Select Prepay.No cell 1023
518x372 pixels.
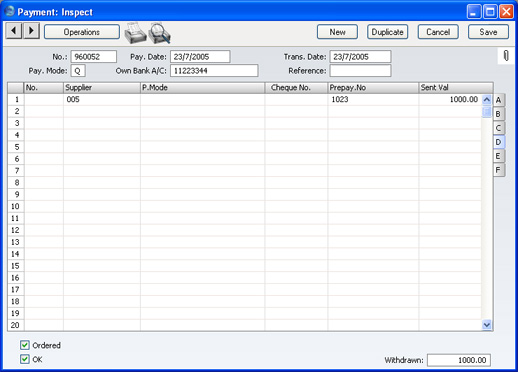[373, 99]
